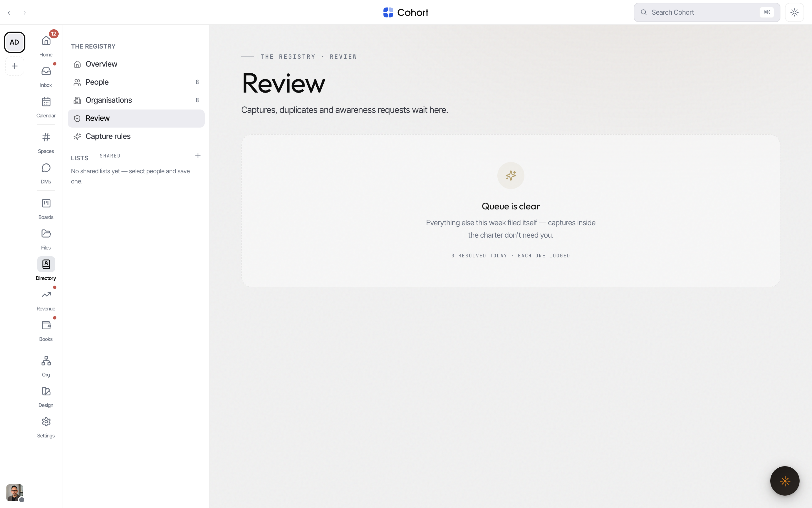812x508 pixels.
Task: Click the sparkle icon in empty queue
Action: (511, 175)
